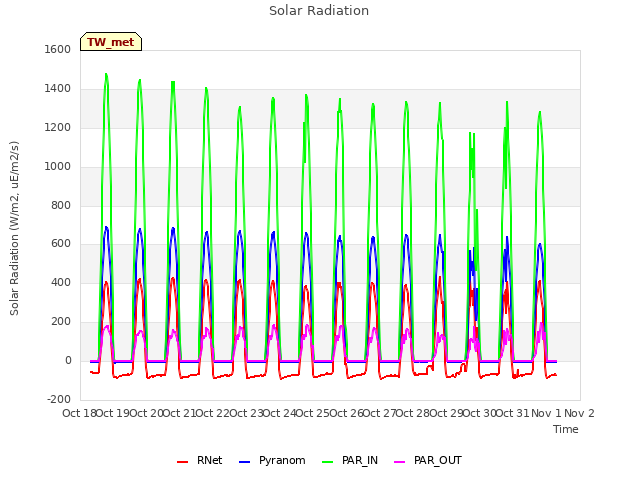Screen dimensions: 640x480
Task: Click the 600 y-axis tick label
Action: click(61, 244)
